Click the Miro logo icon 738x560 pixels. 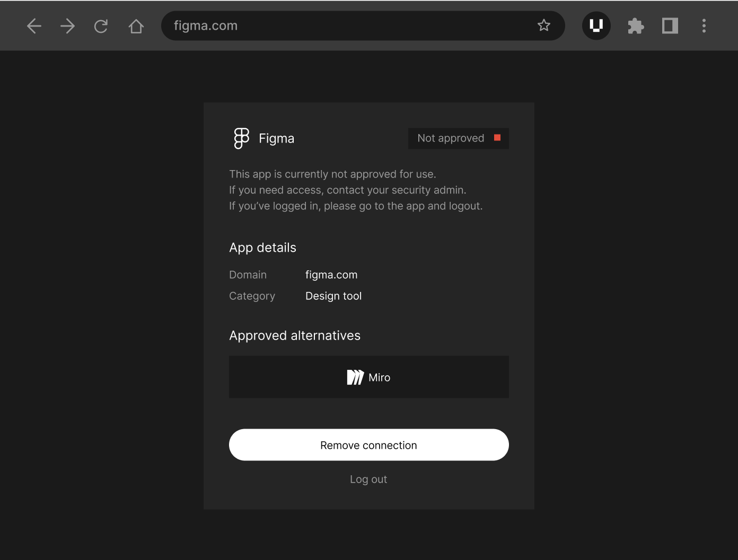click(355, 377)
